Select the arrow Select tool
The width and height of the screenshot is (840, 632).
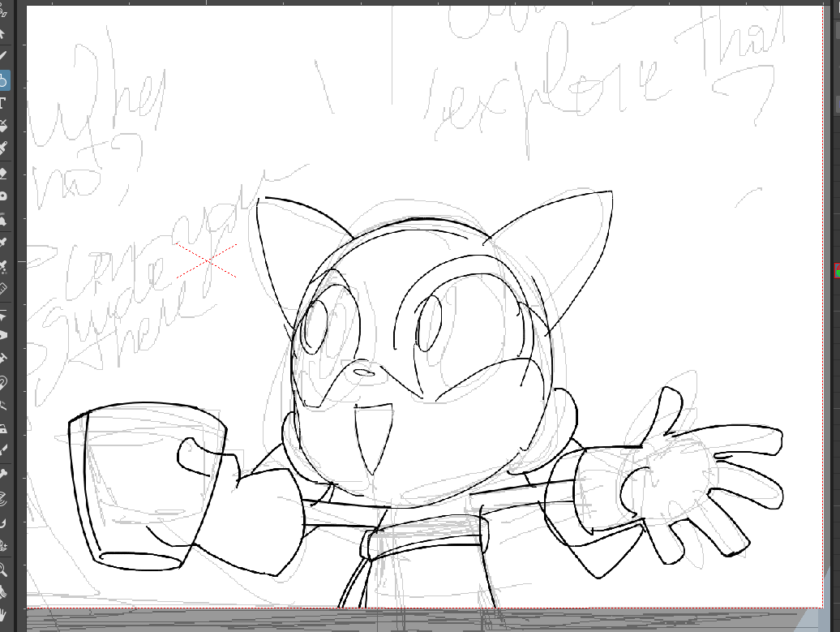point(2,34)
